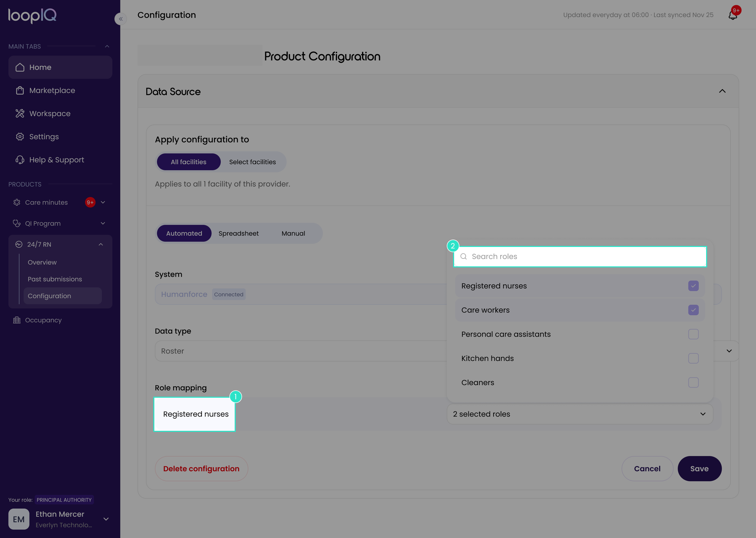Switch to Select facilities option

point(253,162)
